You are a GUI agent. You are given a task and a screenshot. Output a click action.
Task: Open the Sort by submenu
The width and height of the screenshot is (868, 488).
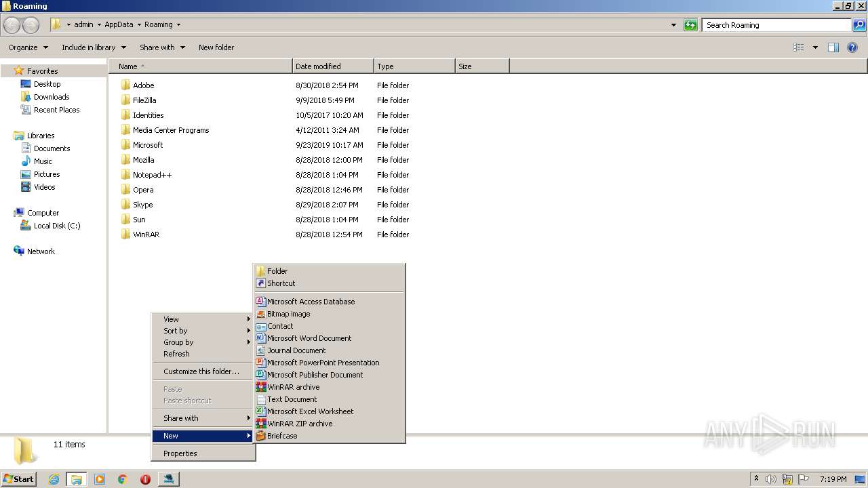[x=203, y=331]
